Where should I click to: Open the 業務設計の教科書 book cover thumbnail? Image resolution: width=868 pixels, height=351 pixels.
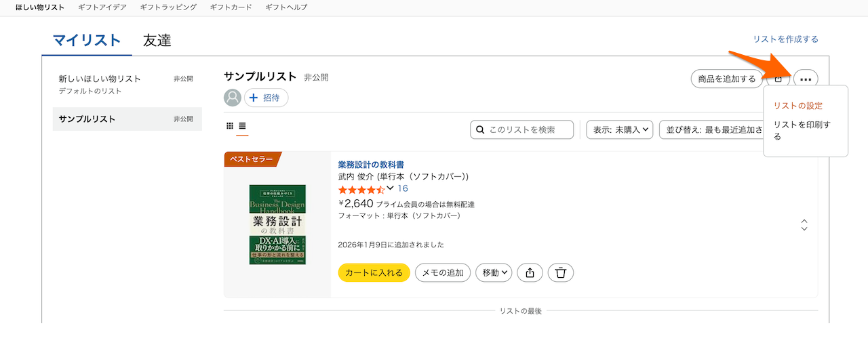click(277, 224)
